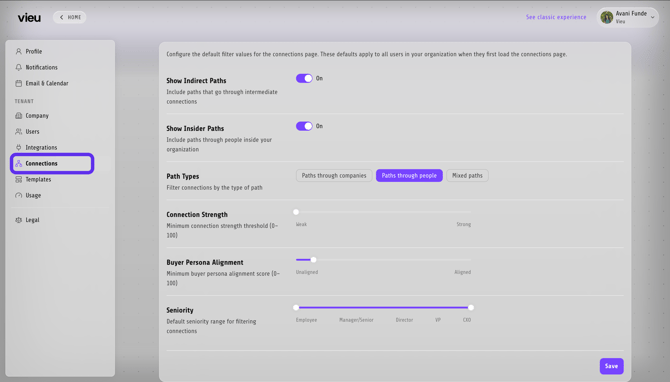Click the Aligned label under Buyer Persona
The image size is (670, 382).
pos(463,272)
